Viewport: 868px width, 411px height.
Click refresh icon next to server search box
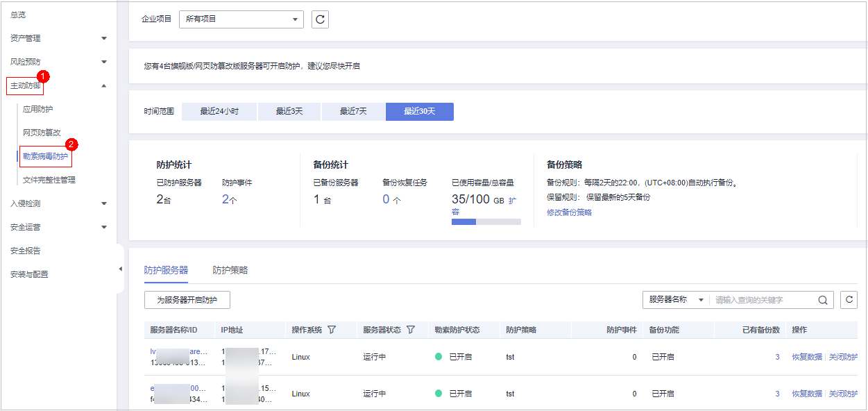(x=849, y=300)
